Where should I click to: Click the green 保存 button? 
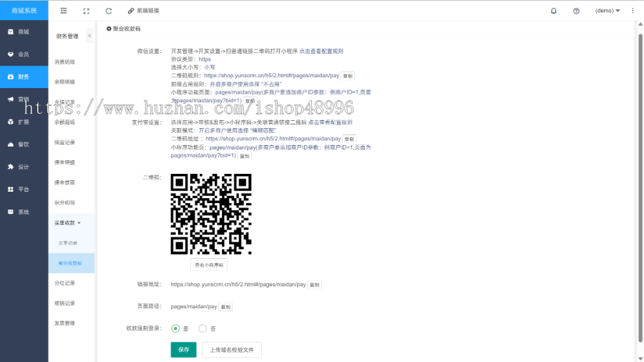tap(184, 350)
